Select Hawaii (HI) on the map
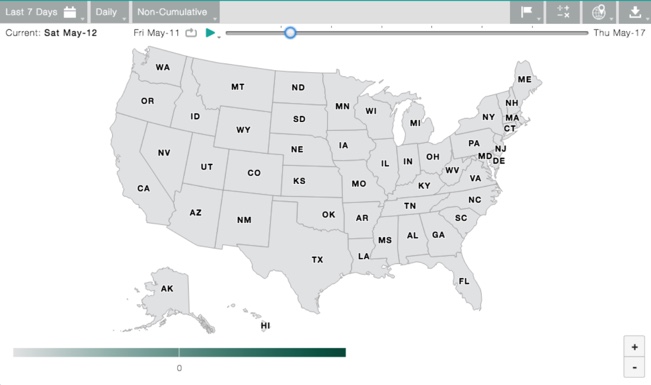The height and width of the screenshot is (385, 651). (265, 326)
